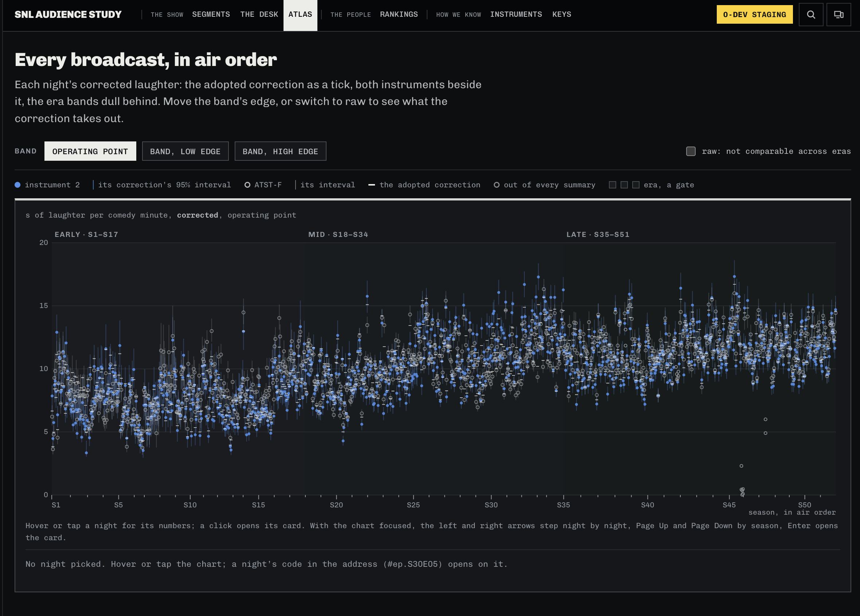Open The Desk nav item
The image size is (860, 616).
(259, 15)
